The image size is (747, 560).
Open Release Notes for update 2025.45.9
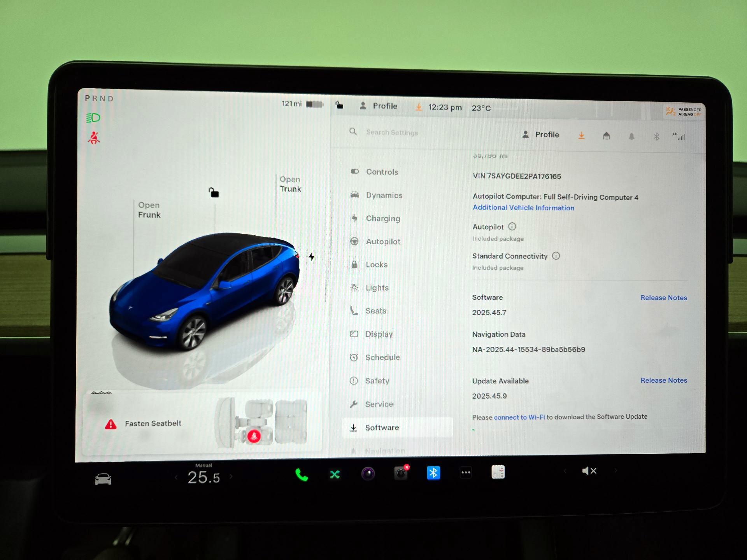(663, 380)
